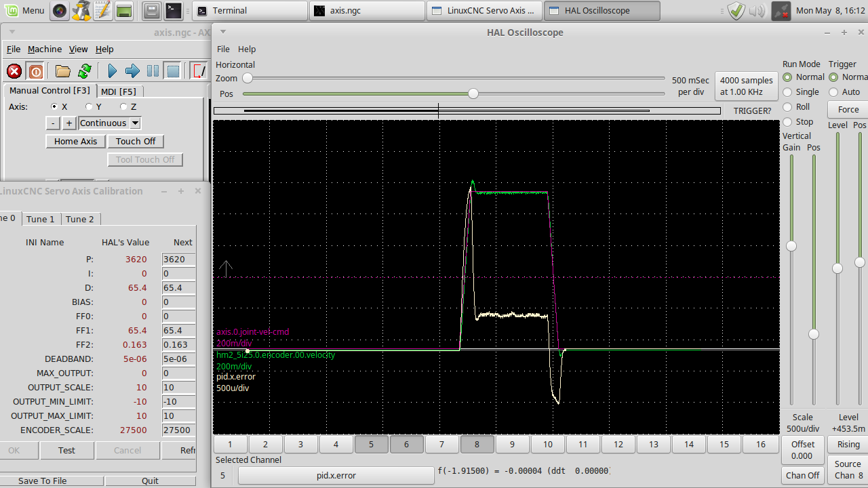Click the Rising trigger edge button
Screen dimensions: 868x488
(x=848, y=445)
